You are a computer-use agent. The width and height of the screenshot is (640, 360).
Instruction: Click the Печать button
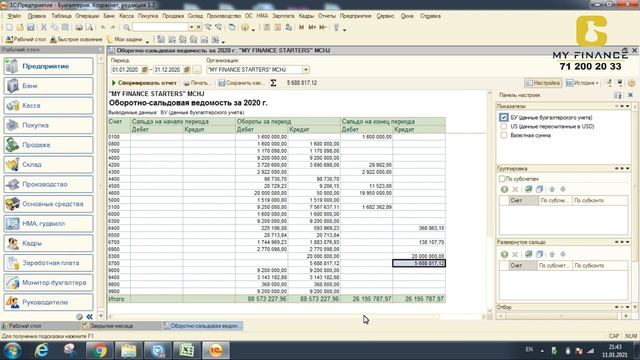[x=197, y=83]
